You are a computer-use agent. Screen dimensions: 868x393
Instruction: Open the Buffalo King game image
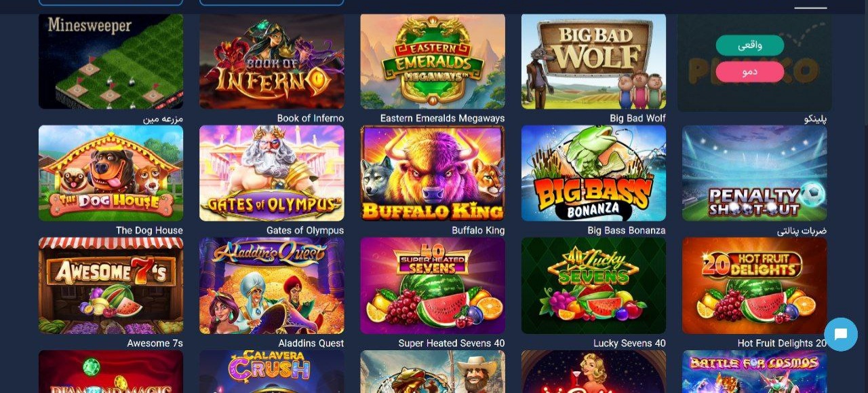coord(433,173)
